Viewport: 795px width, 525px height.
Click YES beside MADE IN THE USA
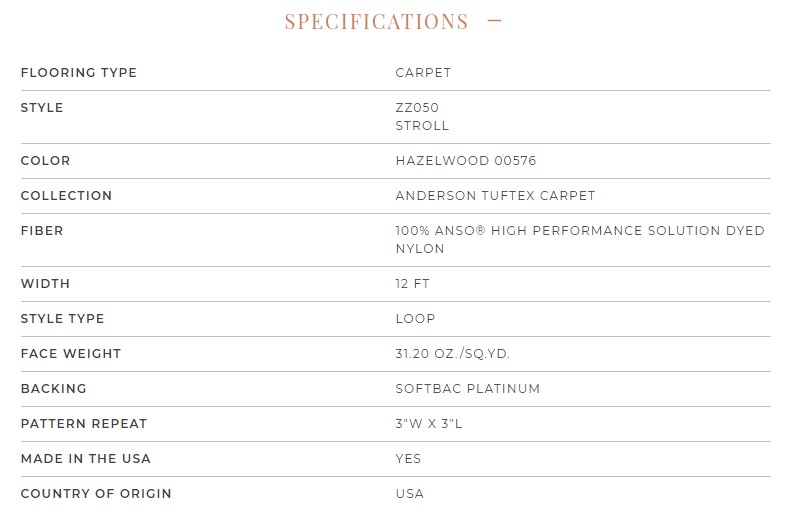click(x=408, y=459)
